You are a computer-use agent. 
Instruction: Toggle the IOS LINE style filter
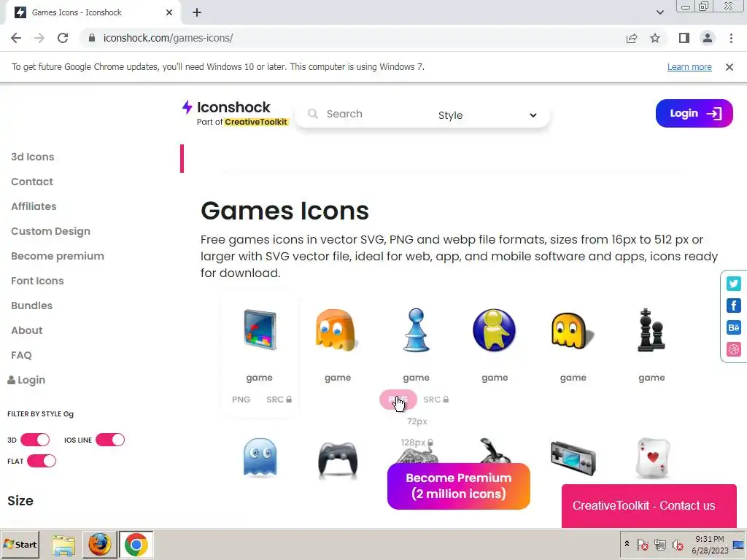[110, 440]
